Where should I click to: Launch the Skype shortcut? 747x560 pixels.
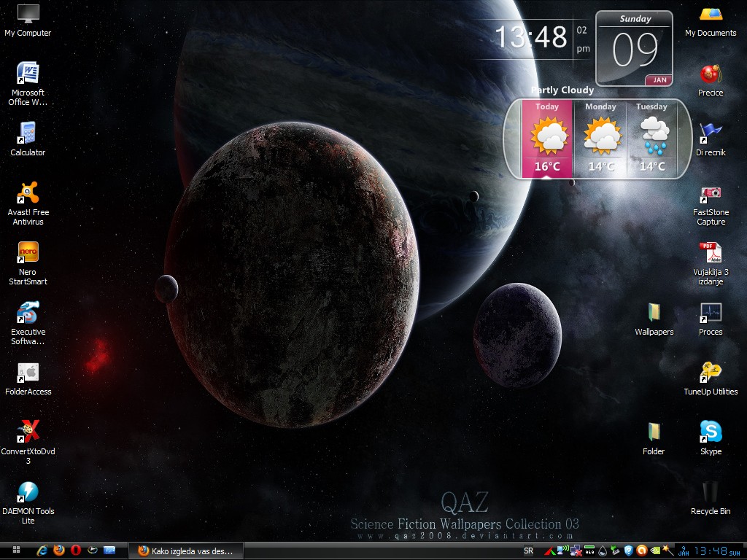[x=711, y=438]
